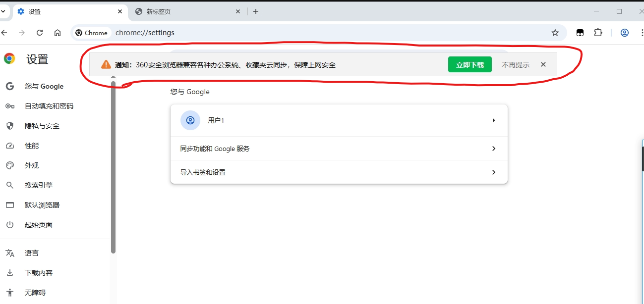
Task: Click the 用户1 label
Action: tap(216, 120)
